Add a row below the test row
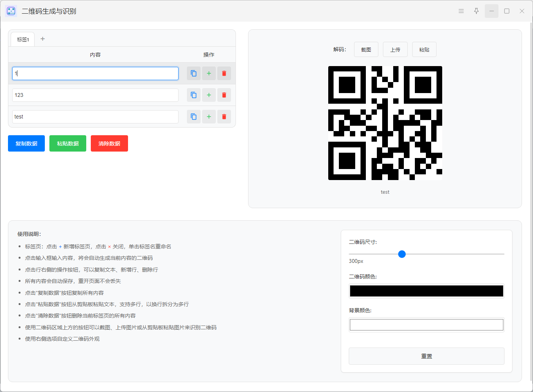The height and width of the screenshot is (392, 533). point(209,117)
